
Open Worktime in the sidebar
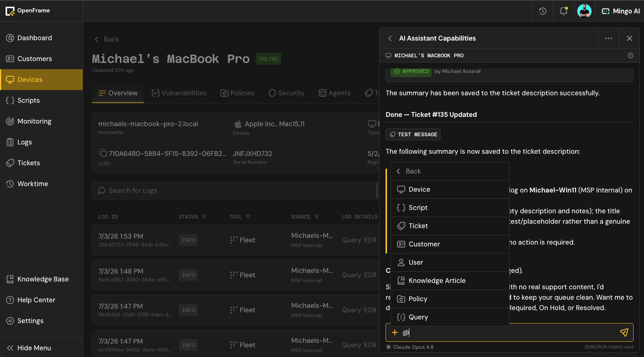point(41,184)
